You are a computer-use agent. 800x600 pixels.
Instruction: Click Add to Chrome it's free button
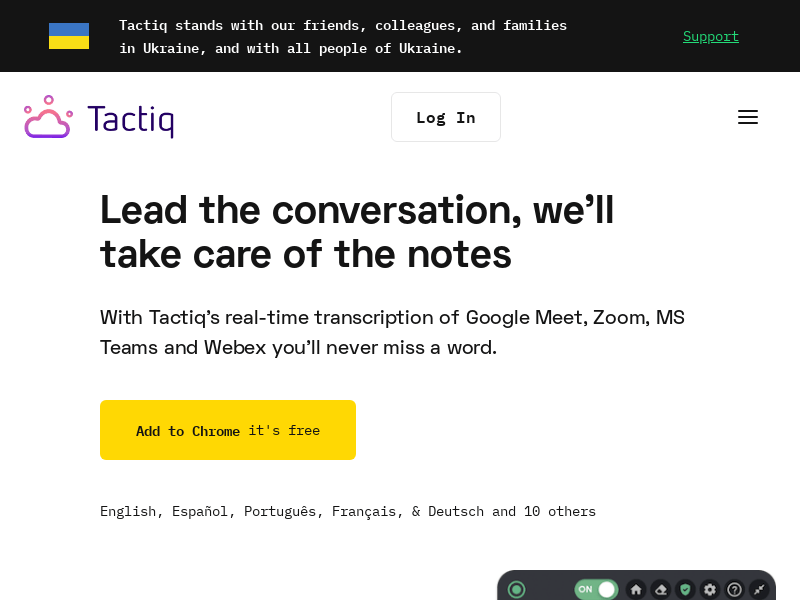(x=228, y=430)
